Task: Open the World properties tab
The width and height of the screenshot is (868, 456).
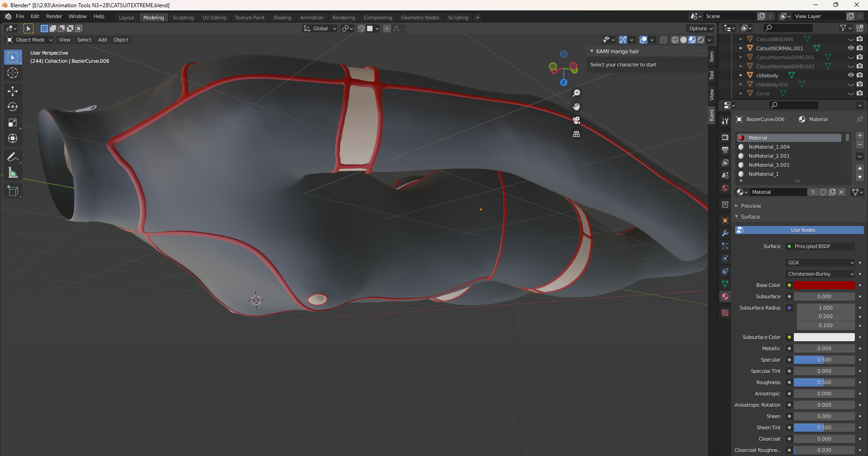Action: (x=725, y=188)
